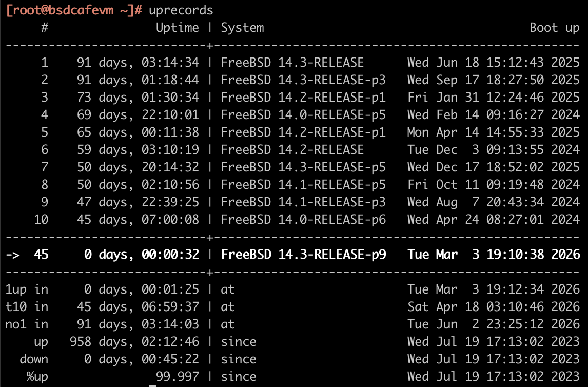Click the FreeBSD 14.3-RELEASE-p3 entry
This screenshot has width=588, height=387.
click(303, 80)
